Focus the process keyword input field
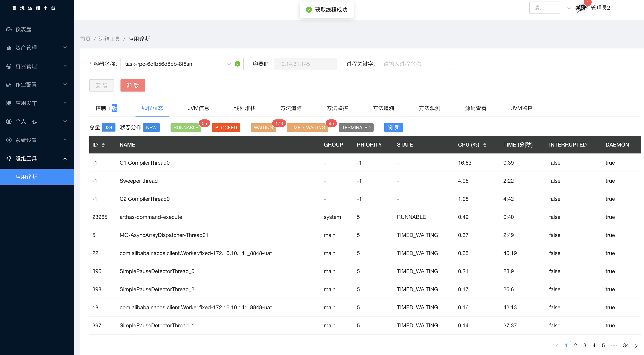The width and height of the screenshot is (644, 355). pos(416,64)
